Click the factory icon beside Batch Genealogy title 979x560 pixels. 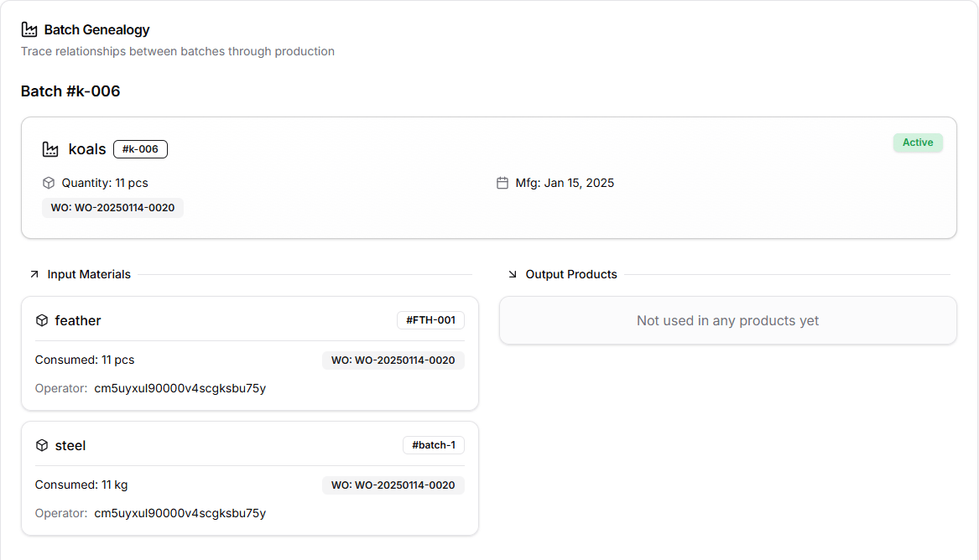point(29,30)
